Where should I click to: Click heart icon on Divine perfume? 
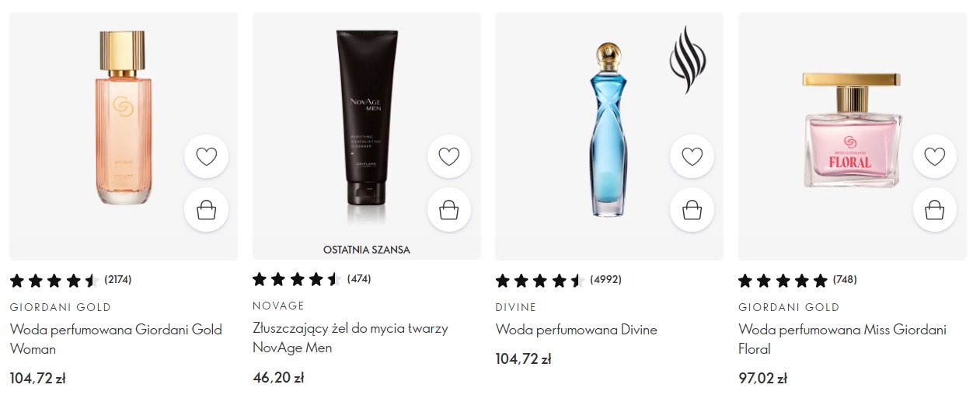[692, 157]
